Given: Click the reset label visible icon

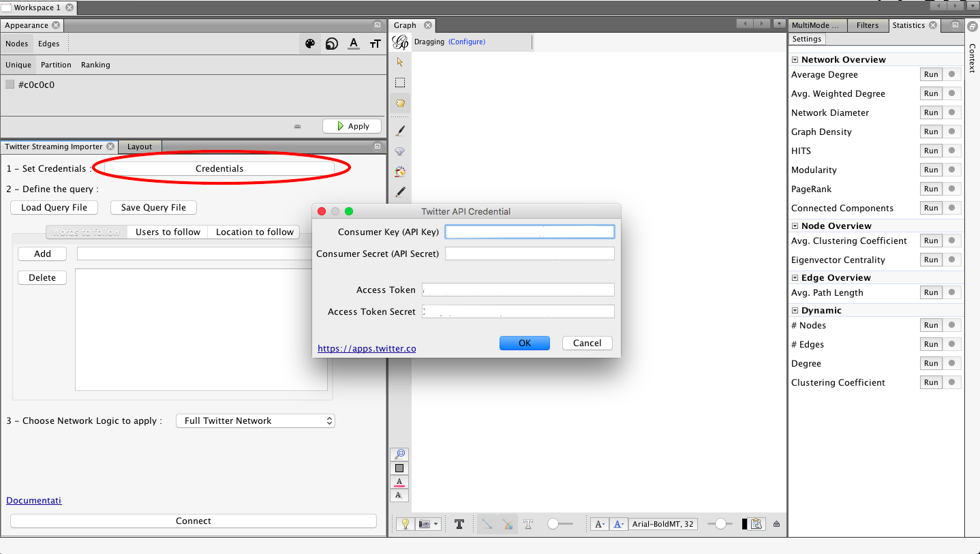Looking at the screenshot, I should (x=400, y=495).
